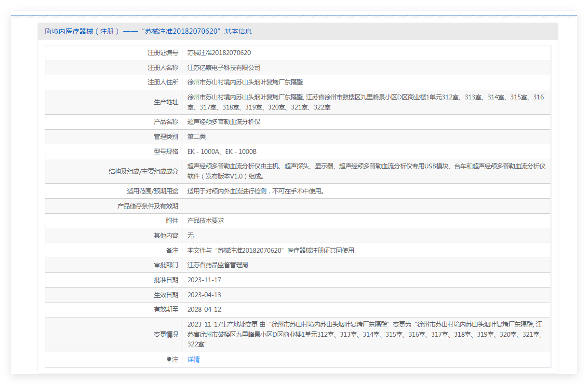Image resolution: width=588 pixels, height=385 pixels.
Task: Select approval date 2023-11-17
Action: click(204, 280)
